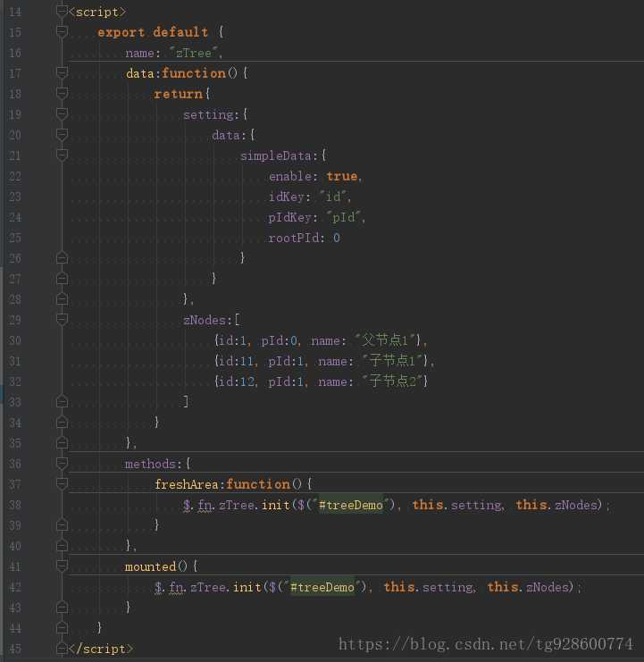Click the 'true' value after enable

342,176
